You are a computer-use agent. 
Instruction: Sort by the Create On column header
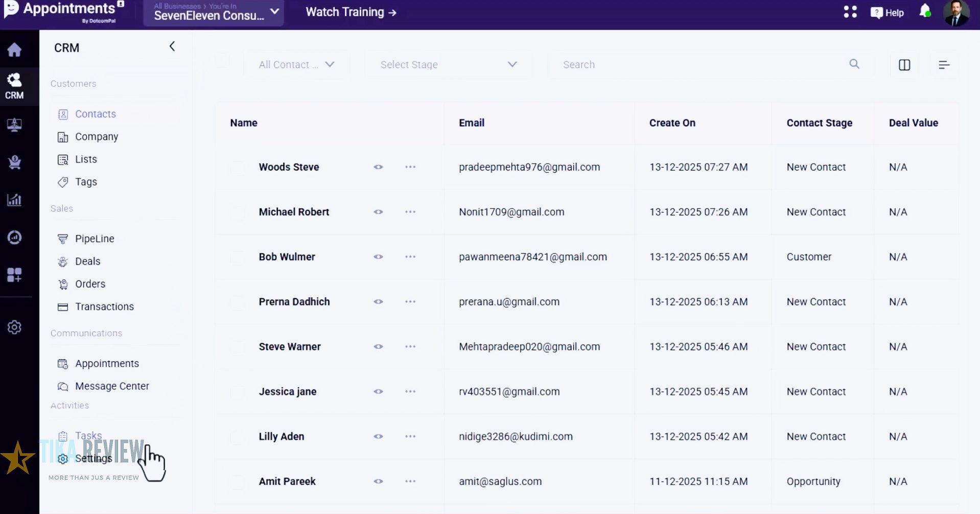point(672,123)
